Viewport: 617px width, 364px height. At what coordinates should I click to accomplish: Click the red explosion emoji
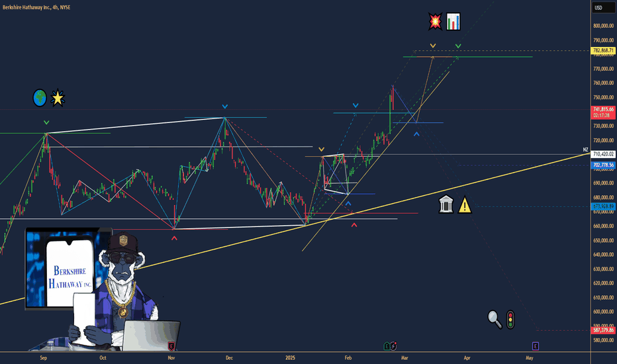(x=435, y=21)
